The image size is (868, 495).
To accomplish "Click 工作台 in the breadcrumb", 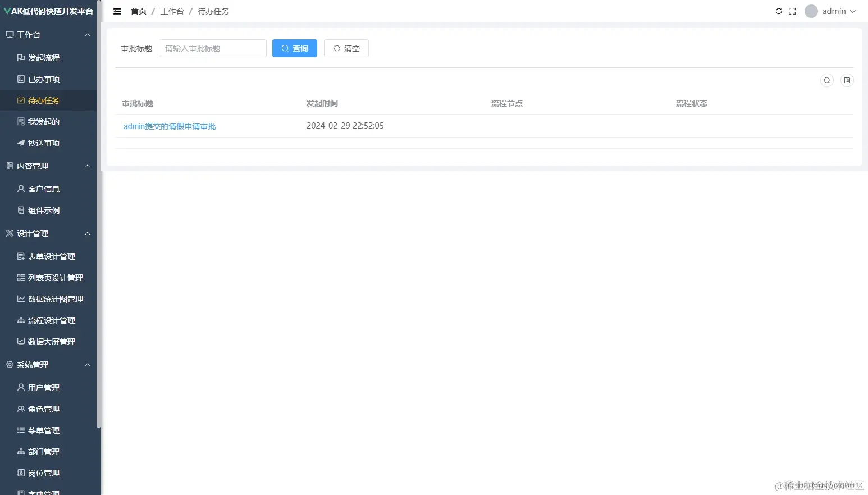I will coord(172,11).
